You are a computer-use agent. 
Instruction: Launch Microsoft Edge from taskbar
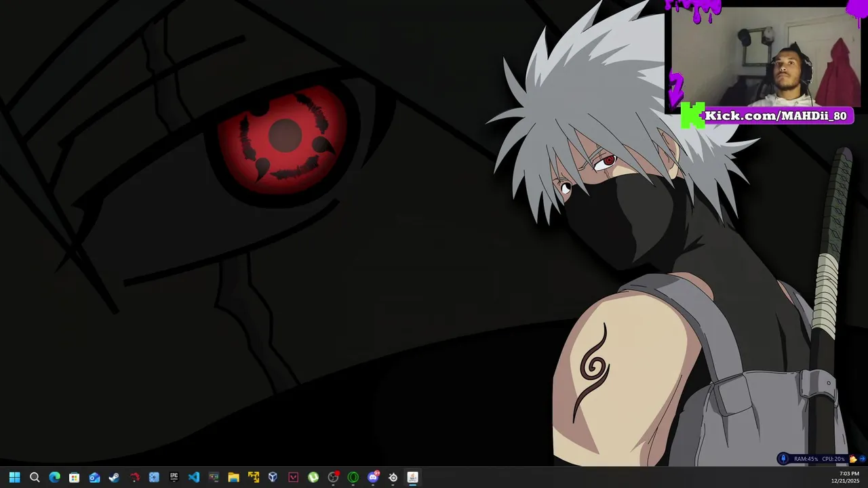point(54,478)
